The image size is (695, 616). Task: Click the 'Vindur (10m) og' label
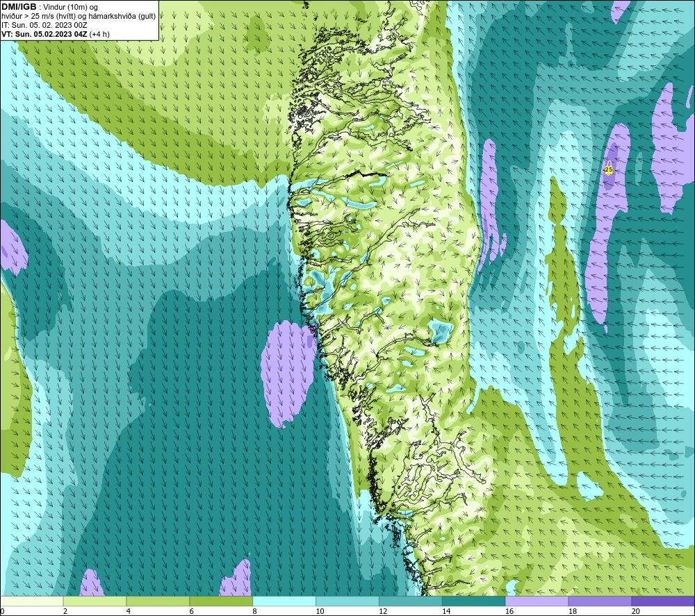(70, 8)
